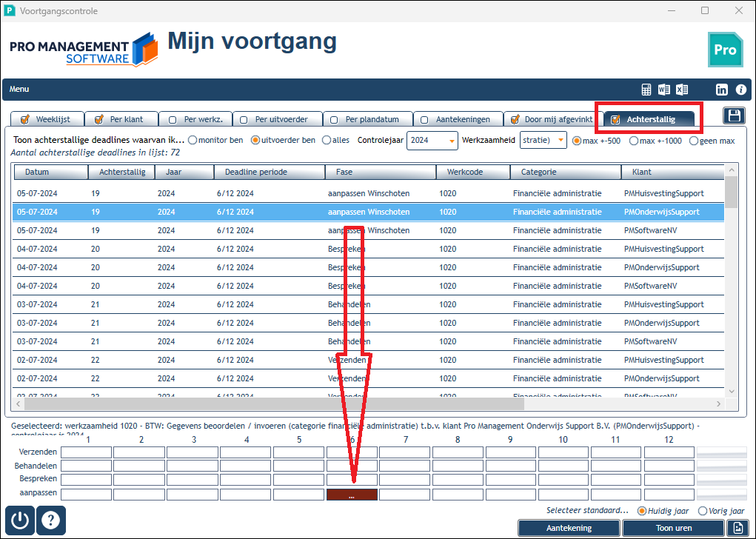Choose the 'geen max' radio option

point(712,141)
